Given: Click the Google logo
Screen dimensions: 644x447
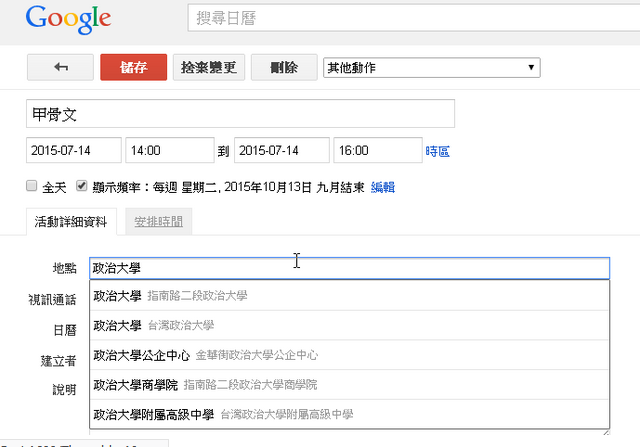Looking at the screenshot, I should pos(68,17).
